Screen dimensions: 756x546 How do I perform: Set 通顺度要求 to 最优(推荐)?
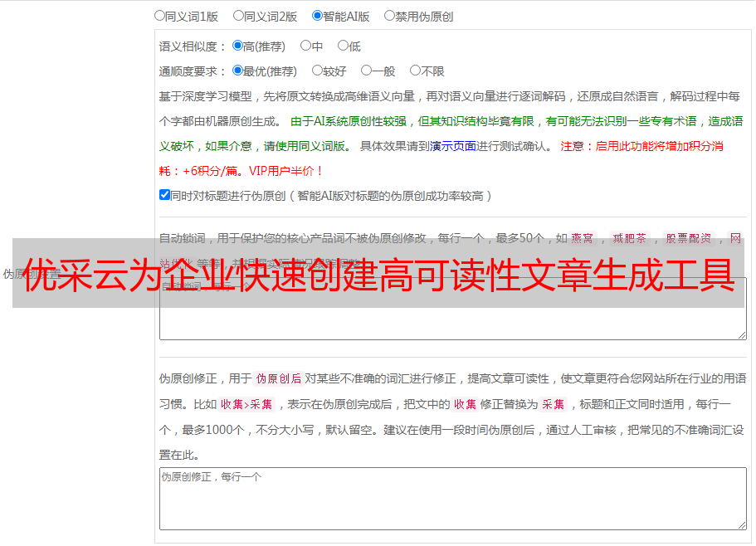237,71
